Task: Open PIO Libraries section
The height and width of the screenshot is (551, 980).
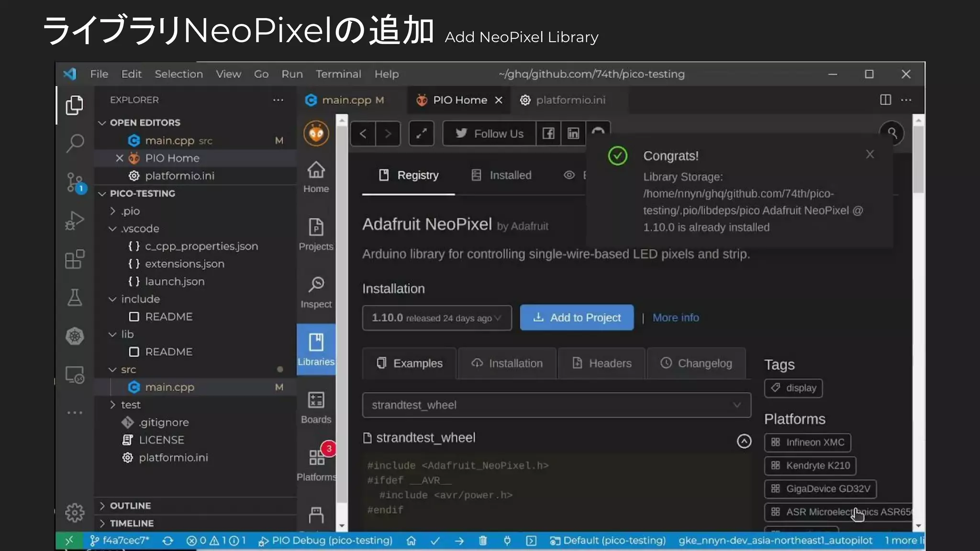Action: point(316,349)
